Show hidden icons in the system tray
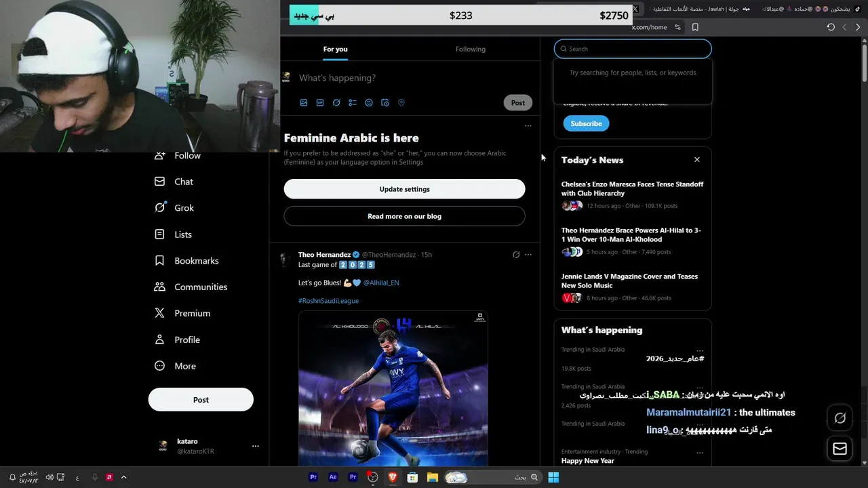The height and width of the screenshot is (488, 868). 123,477
